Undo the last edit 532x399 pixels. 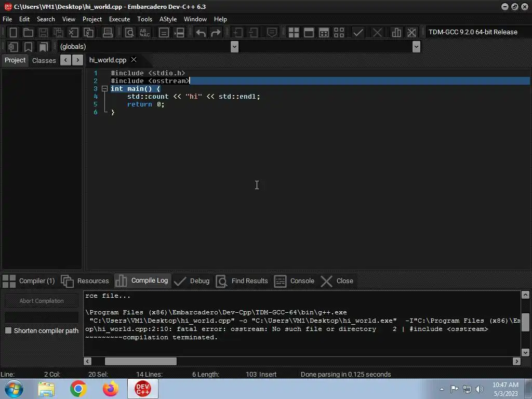coord(201,33)
